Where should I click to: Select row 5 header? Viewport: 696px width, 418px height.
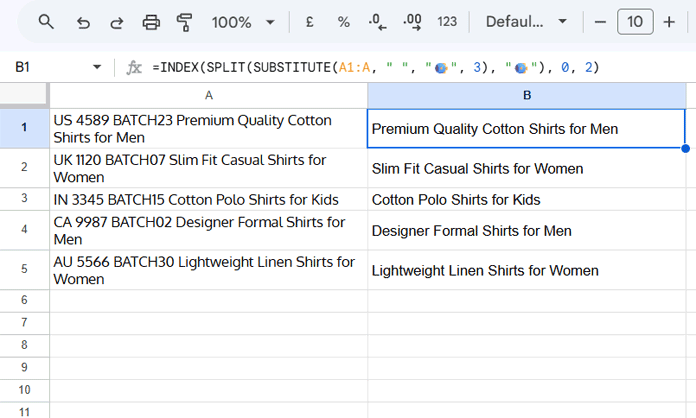click(x=24, y=269)
